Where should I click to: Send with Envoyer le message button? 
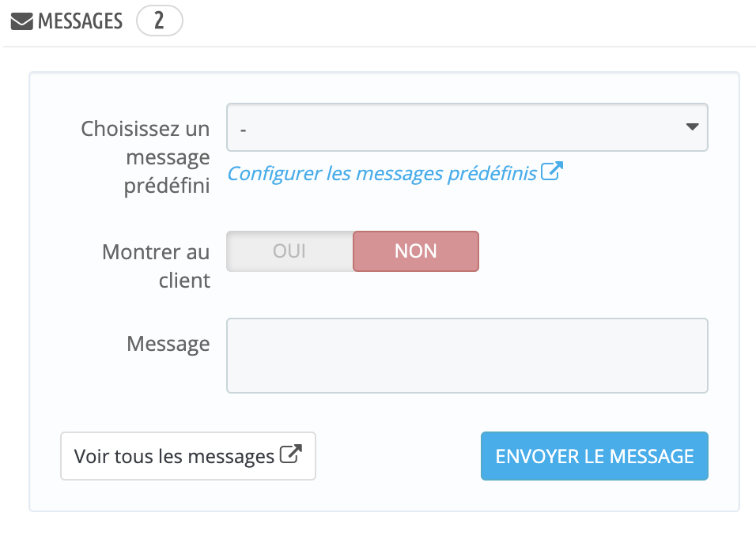[x=595, y=456]
